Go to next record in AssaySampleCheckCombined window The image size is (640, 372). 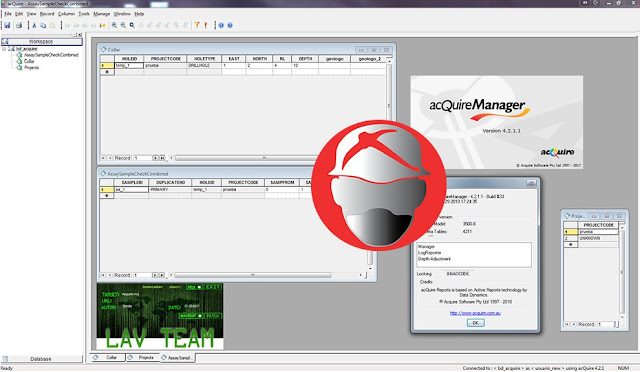pos(155,275)
